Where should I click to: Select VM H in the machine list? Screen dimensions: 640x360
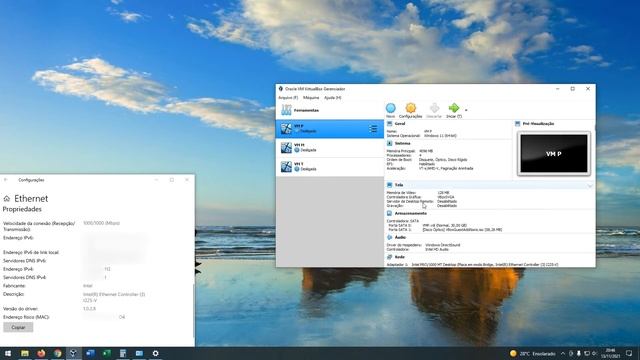[x=330, y=147]
